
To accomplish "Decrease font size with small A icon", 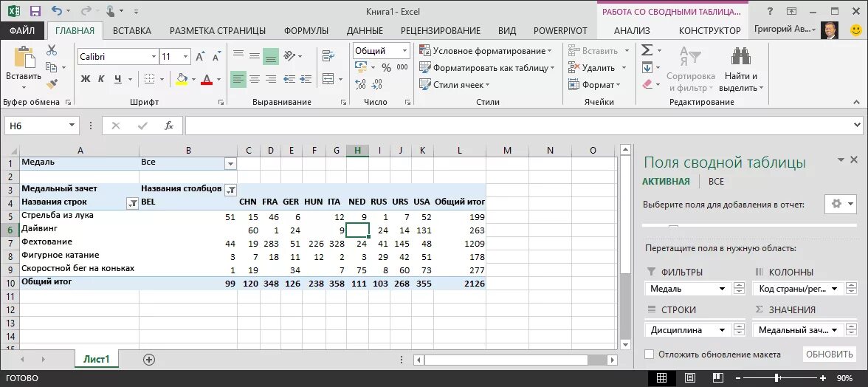I will (215, 56).
